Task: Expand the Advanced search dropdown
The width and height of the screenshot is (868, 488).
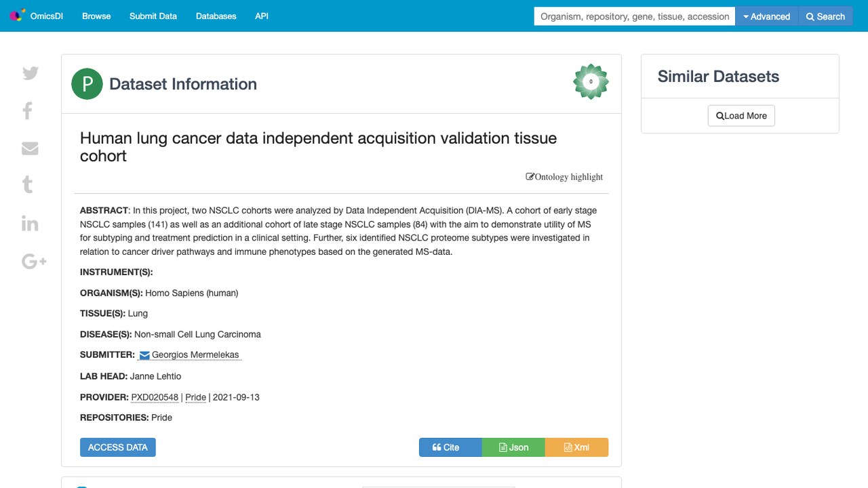Action: (x=767, y=16)
